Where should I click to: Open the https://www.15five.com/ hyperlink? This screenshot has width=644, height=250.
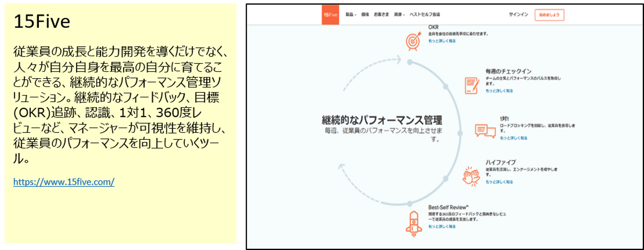pyautogui.click(x=64, y=182)
